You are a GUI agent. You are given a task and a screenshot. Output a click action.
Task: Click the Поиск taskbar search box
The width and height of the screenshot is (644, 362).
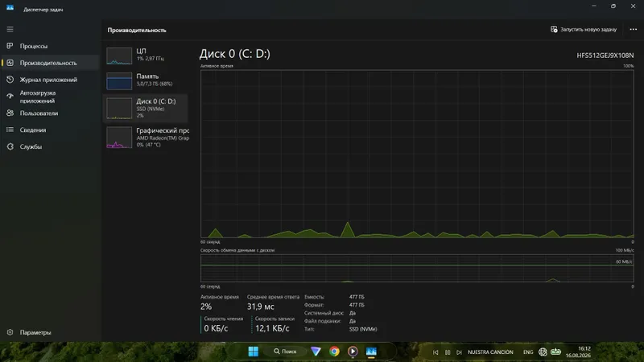coord(286,352)
